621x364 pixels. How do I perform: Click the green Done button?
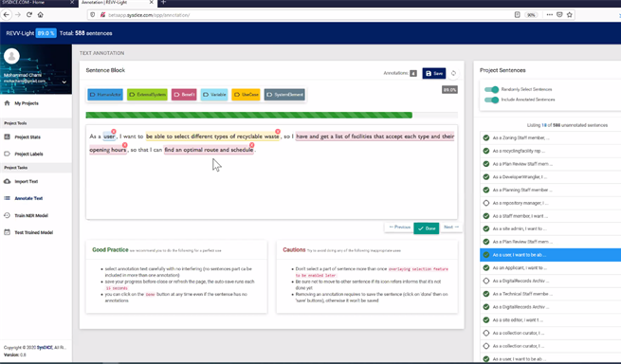[427, 228]
